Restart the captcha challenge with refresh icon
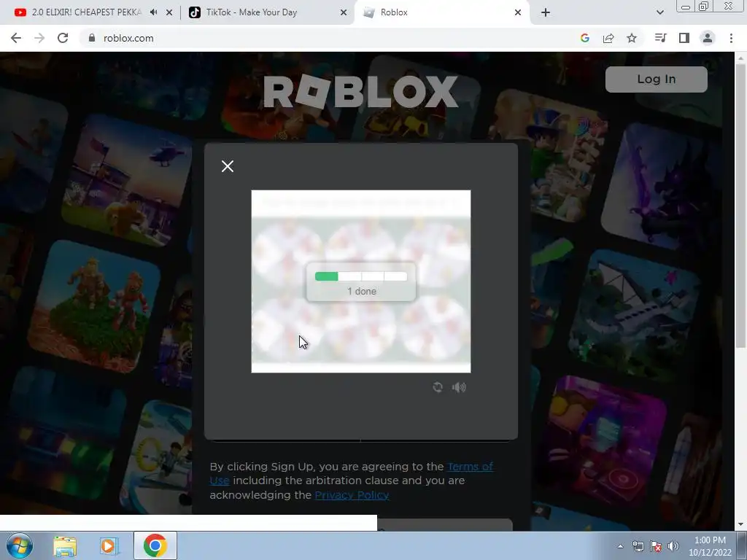Image resolution: width=747 pixels, height=560 pixels. [x=438, y=387]
